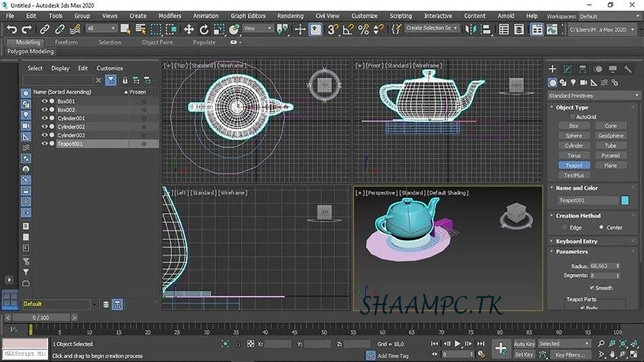Jump to the end of the animation
644x362 pixels.
coord(481,344)
